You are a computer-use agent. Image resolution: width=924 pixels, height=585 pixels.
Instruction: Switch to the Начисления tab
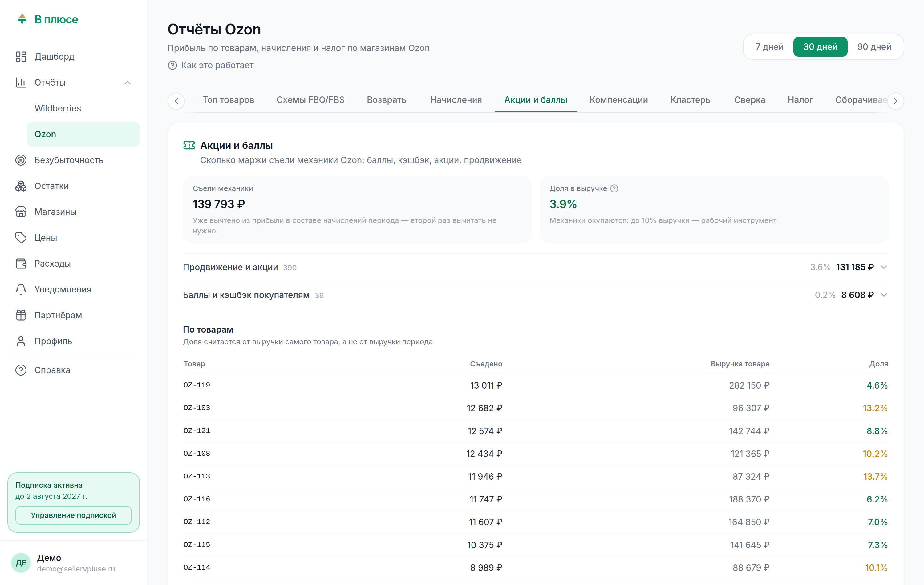(456, 100)
